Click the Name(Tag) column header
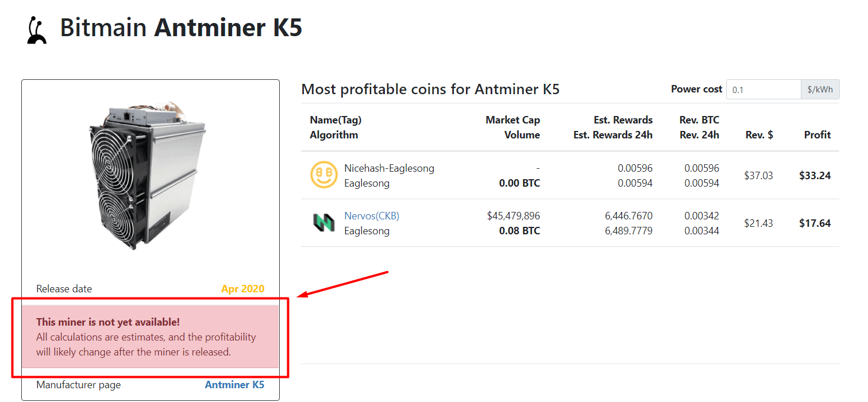The image size is (868, 402). pyautogui.click(x=335, y=119)
